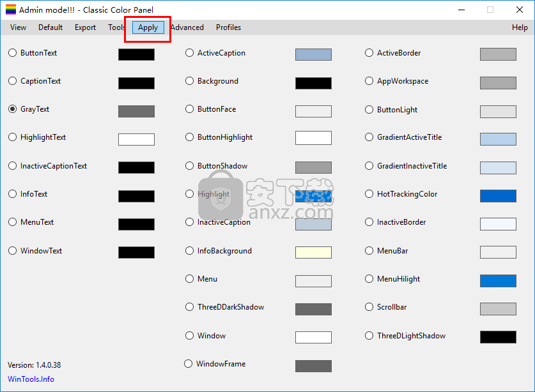Viewport: 535px width, 392px height.
Task: Select the ButtonHighlight radio button
Action: pos(189,137)
